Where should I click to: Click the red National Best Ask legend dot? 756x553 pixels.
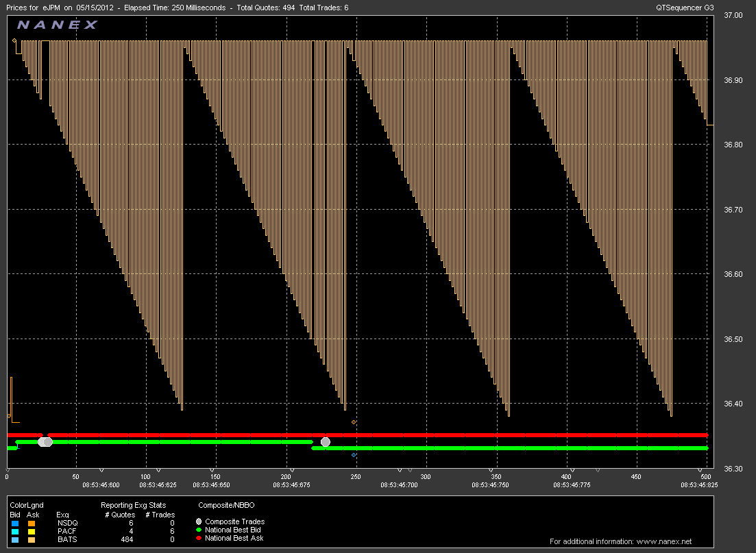tap(199, 538)
